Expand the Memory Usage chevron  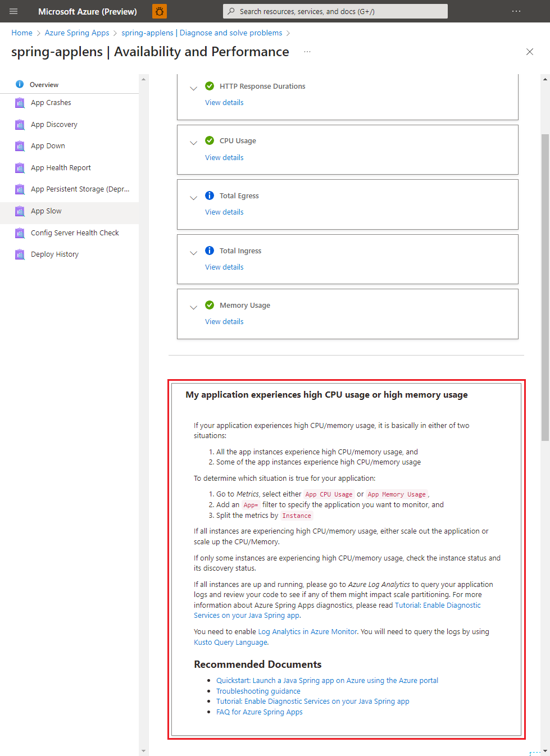tap(193, 307)
